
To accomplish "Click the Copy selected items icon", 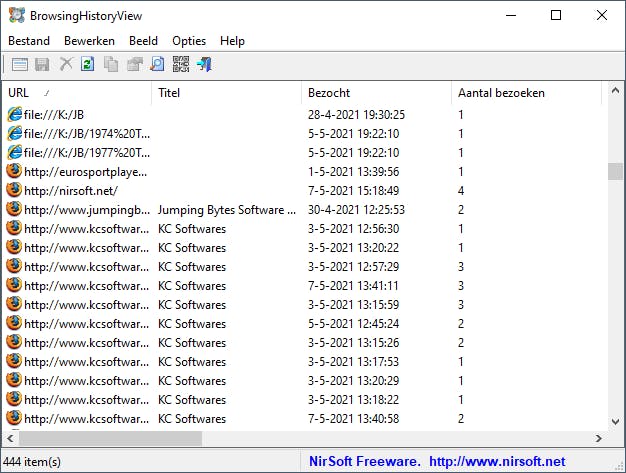I will pos(111,65).
